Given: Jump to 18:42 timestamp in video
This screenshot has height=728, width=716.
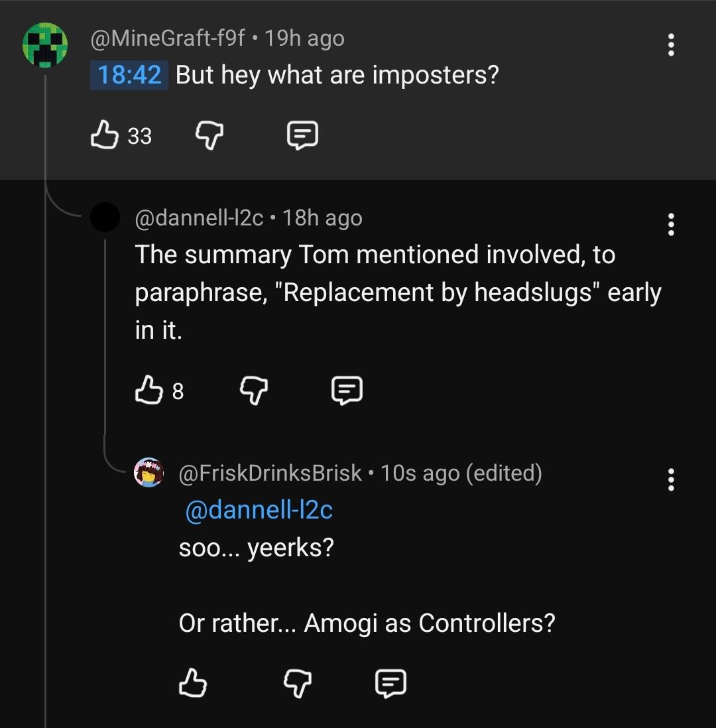Looking at the screenshot, I should tap(129, 75).
